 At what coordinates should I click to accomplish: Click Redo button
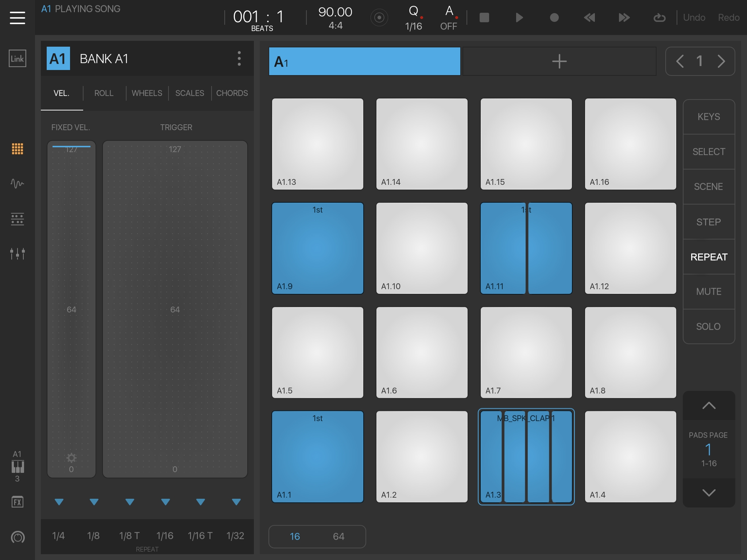tap(729, 17)
